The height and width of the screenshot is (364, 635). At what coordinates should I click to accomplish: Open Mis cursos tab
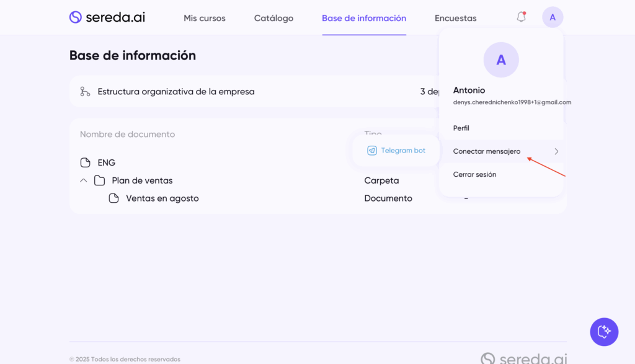205,18
